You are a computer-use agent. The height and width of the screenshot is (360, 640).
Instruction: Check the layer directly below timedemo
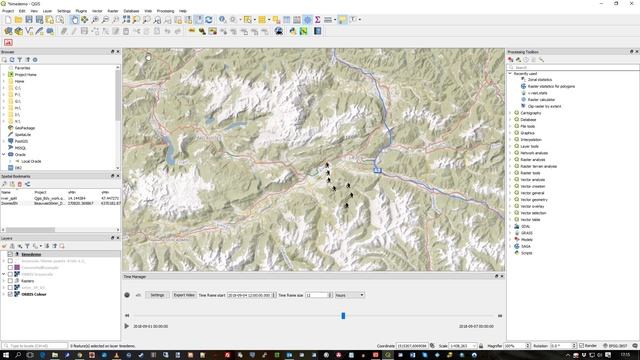pos(10,261)
